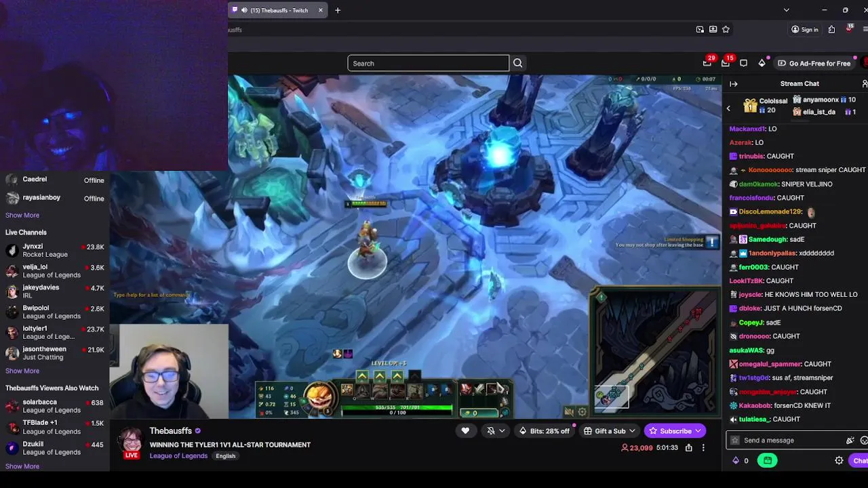The width and height of the screenshot is (868, 488).
Task: Open whispers speech bubble icon
Action: click(x=744, y=63)
